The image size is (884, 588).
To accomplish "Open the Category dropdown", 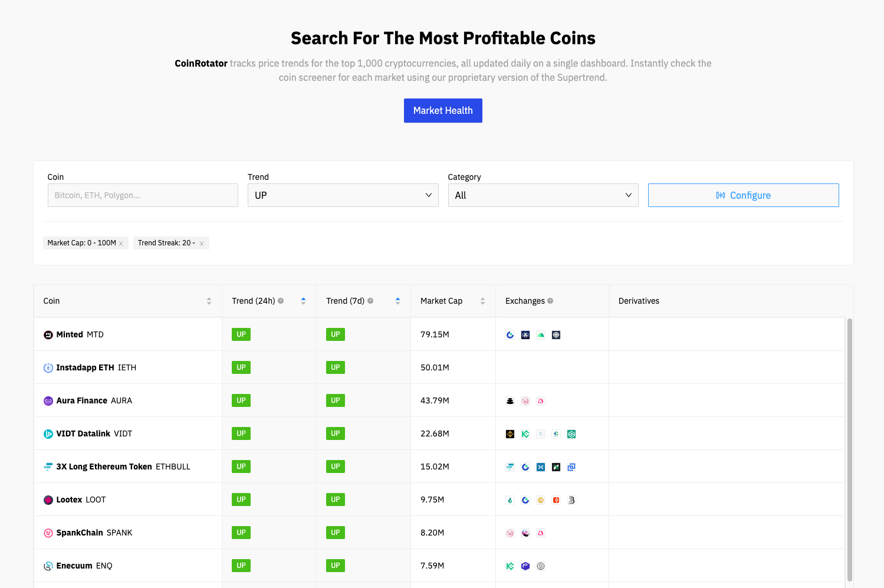I will point(543,195).
